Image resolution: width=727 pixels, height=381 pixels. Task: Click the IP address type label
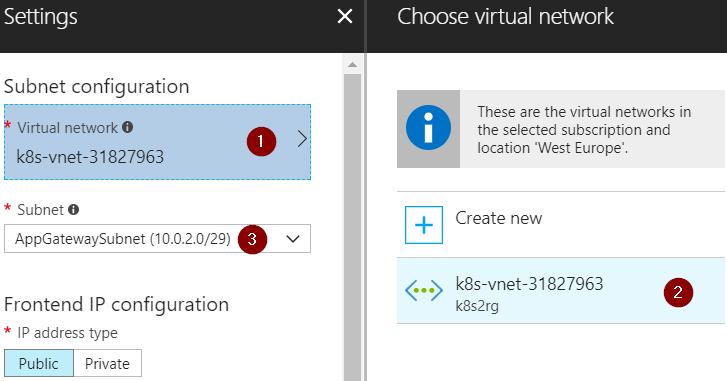coord(67,333)
